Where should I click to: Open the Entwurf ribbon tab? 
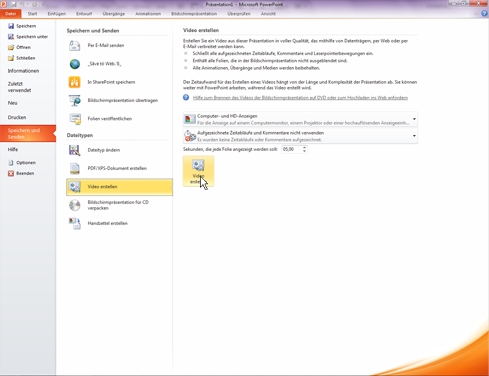(x=84, y=14)
